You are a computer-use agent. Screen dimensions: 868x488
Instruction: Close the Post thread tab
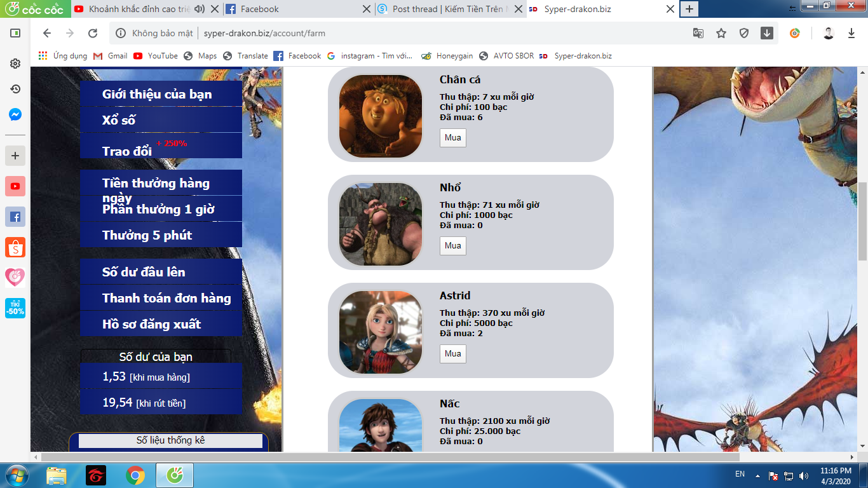pyautogui.click(x=518, y=9)
